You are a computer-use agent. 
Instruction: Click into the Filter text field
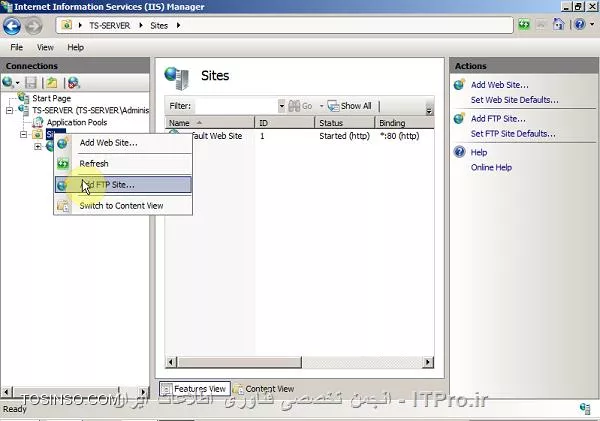click(236, 106)
